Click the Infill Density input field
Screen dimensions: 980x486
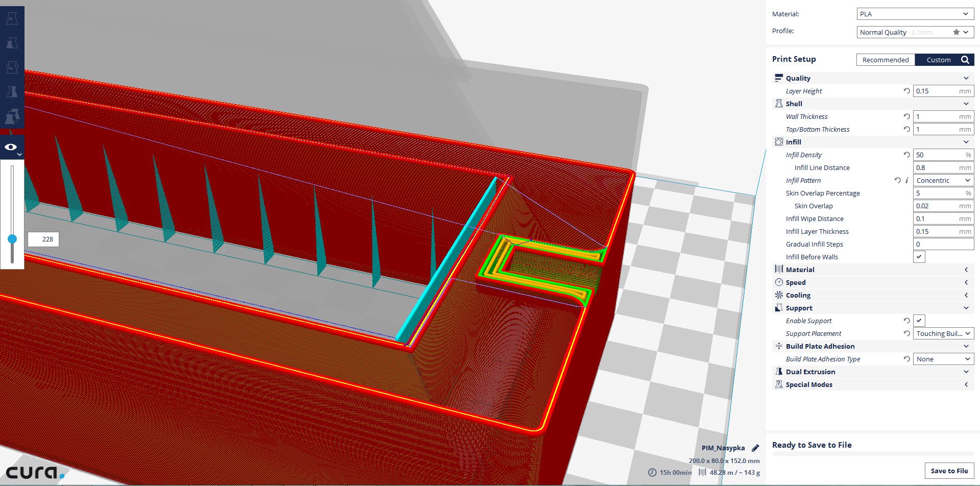940,155
